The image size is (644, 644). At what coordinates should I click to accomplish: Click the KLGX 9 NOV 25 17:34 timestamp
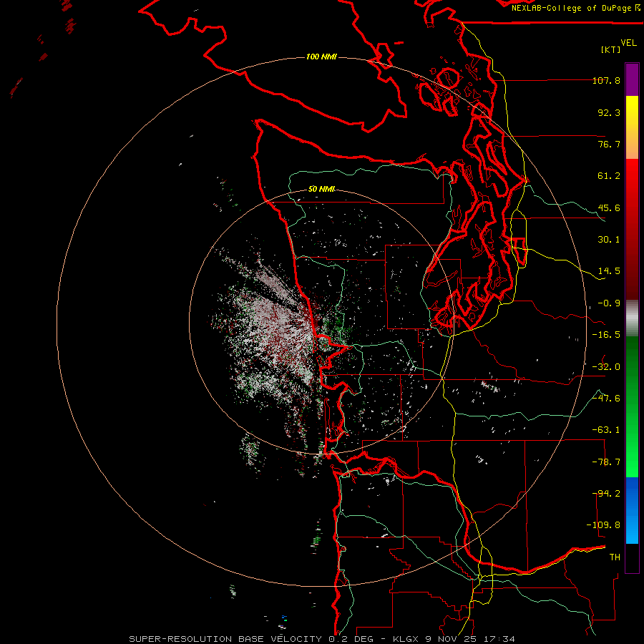click(x=454, y=639)
